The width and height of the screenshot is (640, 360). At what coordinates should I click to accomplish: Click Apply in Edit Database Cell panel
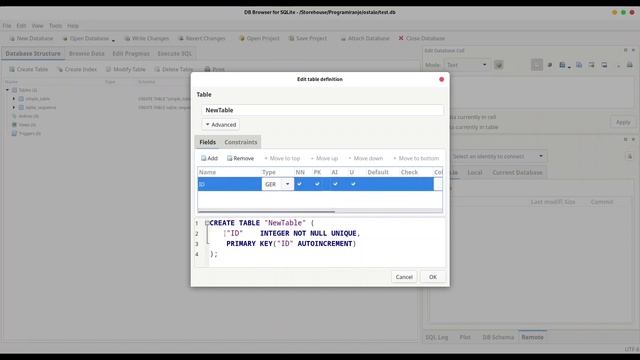[x=623, y=122]
